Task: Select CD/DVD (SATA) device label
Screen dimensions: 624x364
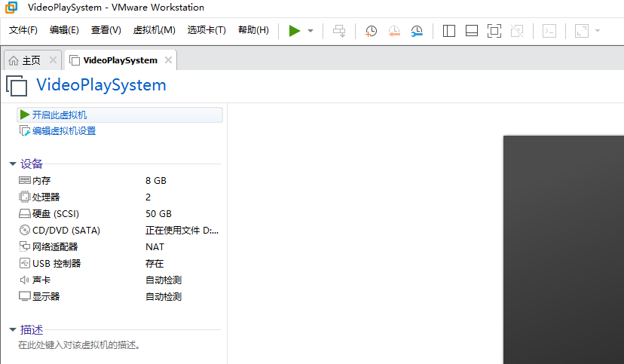Action: (x=66, y=231)
